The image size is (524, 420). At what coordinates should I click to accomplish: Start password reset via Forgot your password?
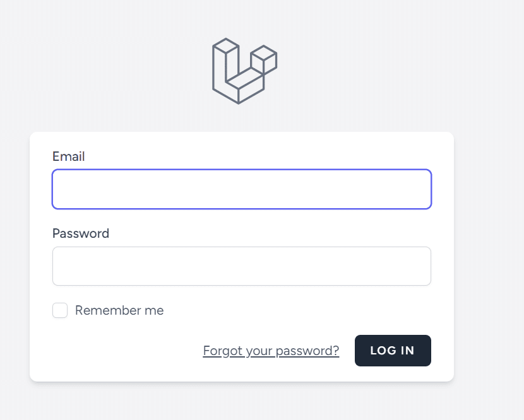coord(271,351)
